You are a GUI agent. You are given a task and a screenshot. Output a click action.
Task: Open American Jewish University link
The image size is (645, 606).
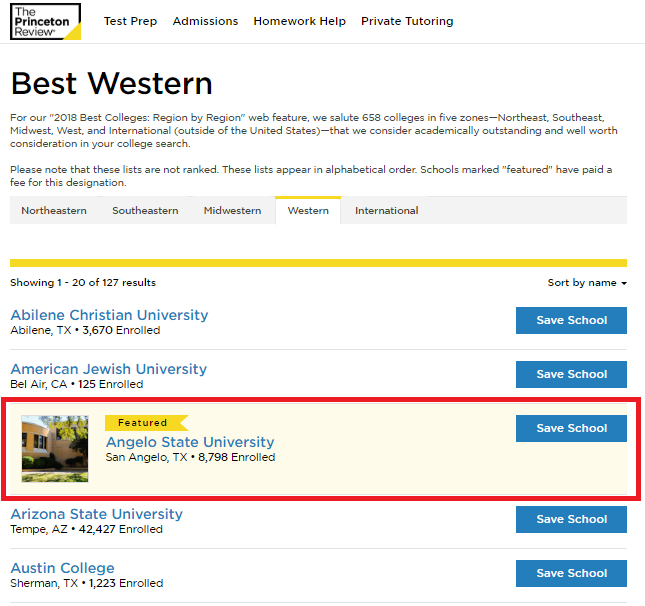click(x=108, y=369)
